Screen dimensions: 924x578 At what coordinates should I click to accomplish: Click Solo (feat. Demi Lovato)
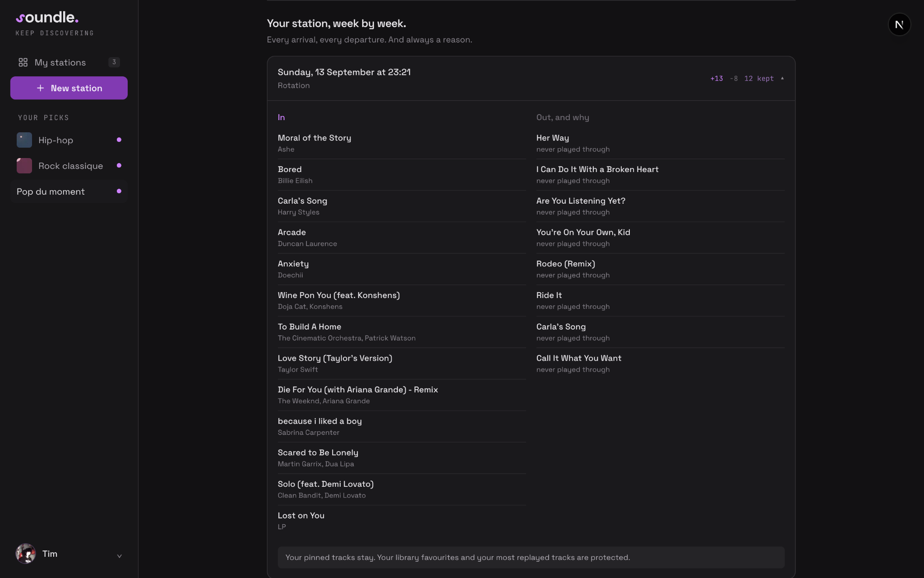click(x=326, y=484)
